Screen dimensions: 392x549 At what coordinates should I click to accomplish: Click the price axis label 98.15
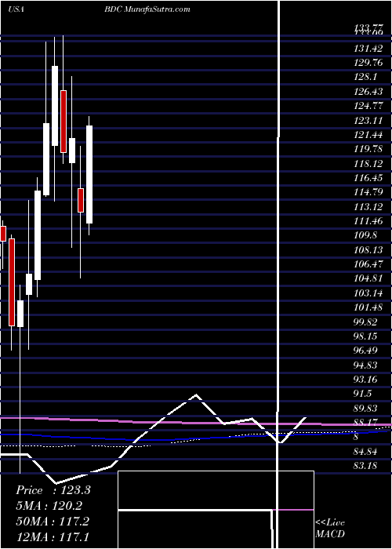[x=366, y=336]
